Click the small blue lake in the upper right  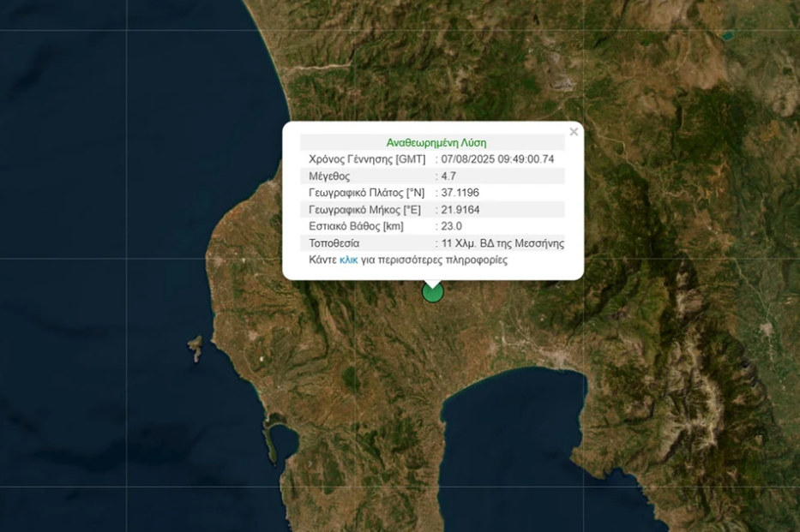click(726, 36)
